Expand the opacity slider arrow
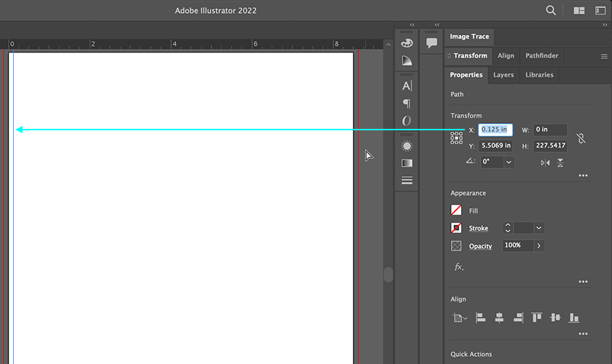 (x=538, y=245)
